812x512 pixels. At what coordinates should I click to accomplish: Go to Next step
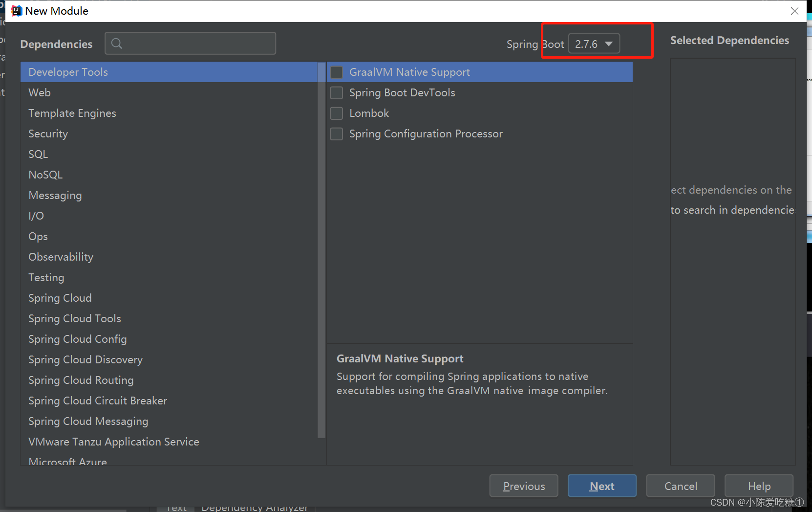[602, 486]
